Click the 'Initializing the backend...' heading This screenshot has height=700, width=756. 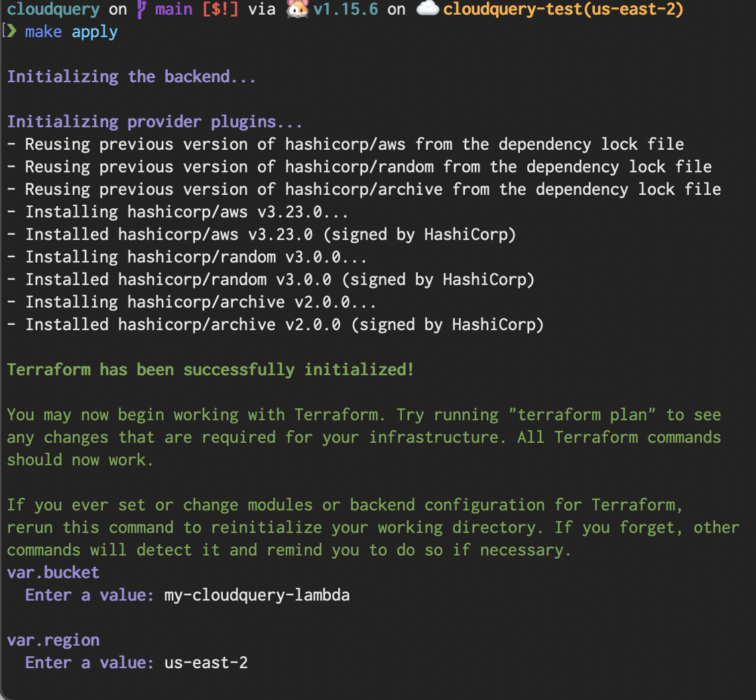click(x=131, y=77)
